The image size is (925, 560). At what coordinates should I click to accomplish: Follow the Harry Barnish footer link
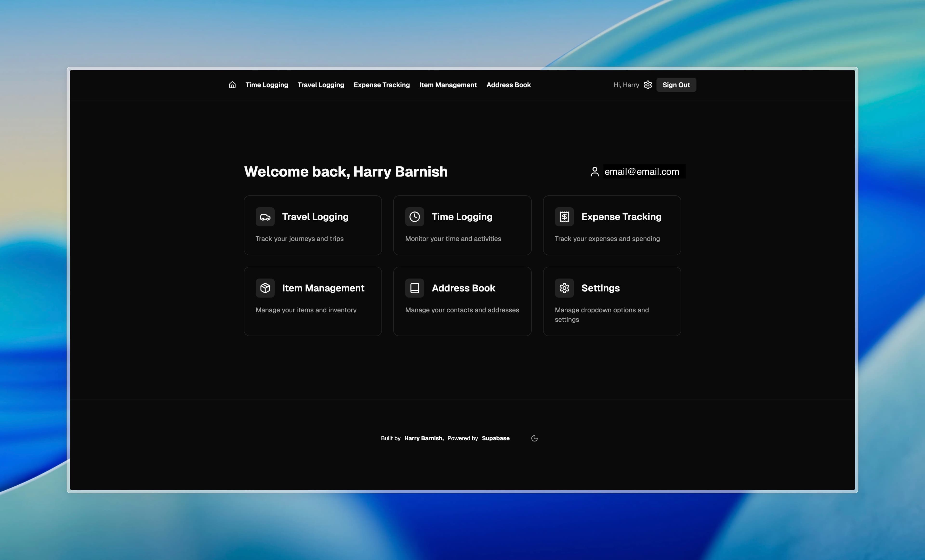pos(423,438)
